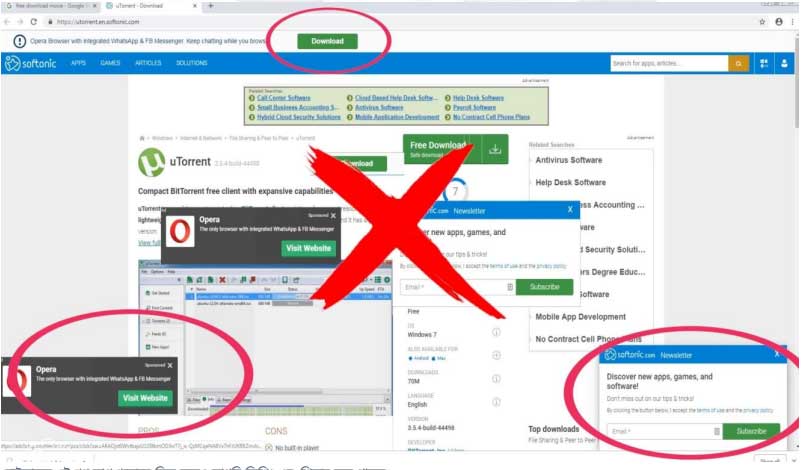802x470 pixels.
Task: Close the bottom-right Softonic newsletter popup
Action: coord(777,353)
